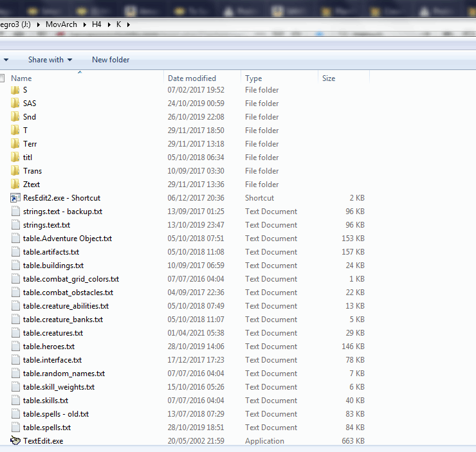Click the Terr folder icon
The width and height of the screenshot is (476, 452).
(15, 144)
